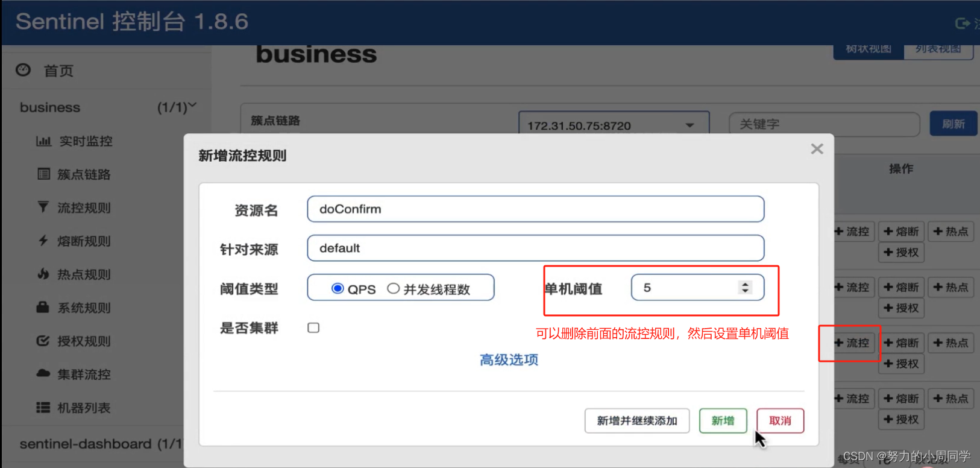Switch to 树状视图 tab
Screen dimensions: 980x468
[x=868, y=51]
